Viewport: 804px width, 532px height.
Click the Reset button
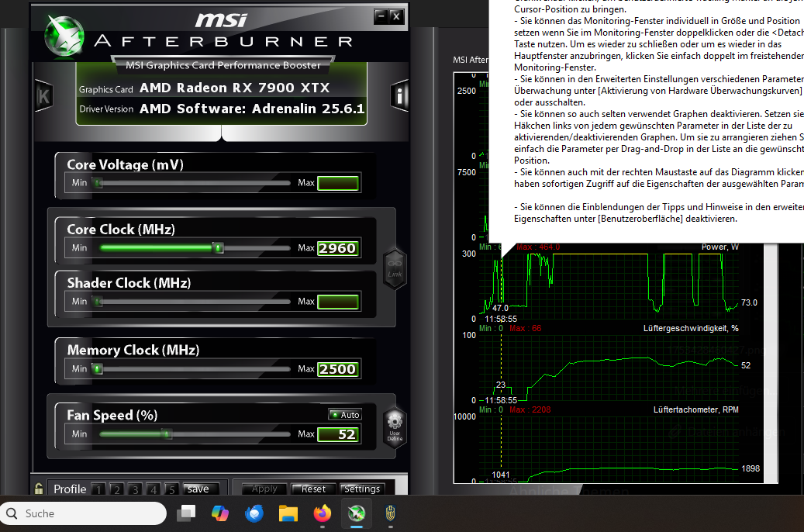313,489
